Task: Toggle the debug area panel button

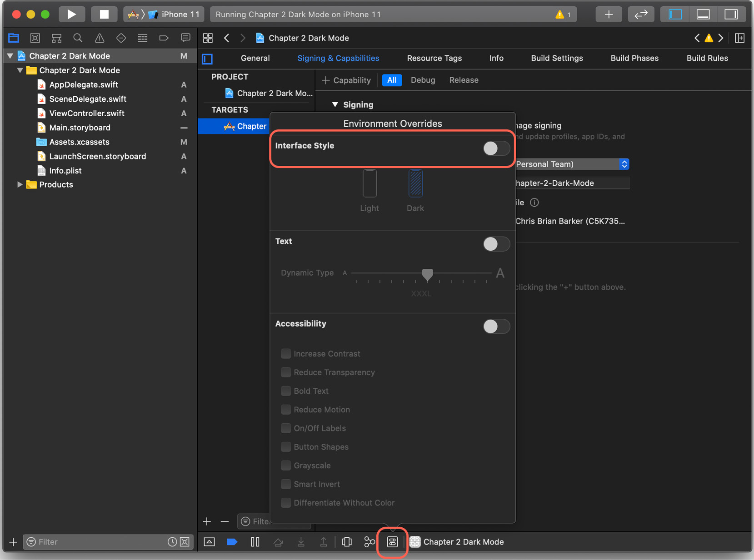Action: click(x=703, y=15)
